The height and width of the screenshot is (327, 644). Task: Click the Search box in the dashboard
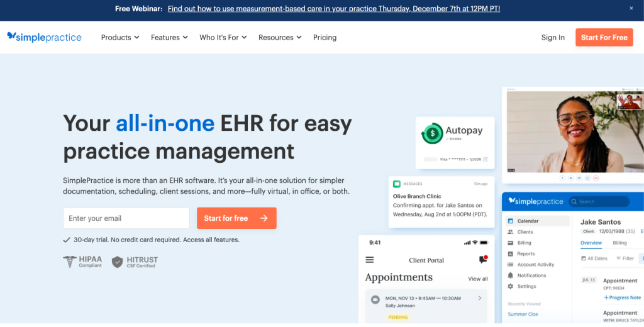point(599,202)
